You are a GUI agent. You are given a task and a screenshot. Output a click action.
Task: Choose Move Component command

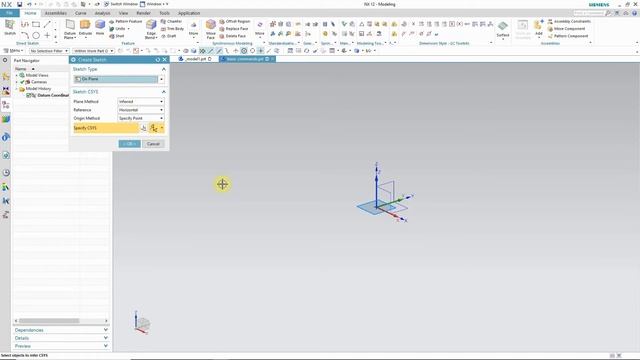point(566,29)
